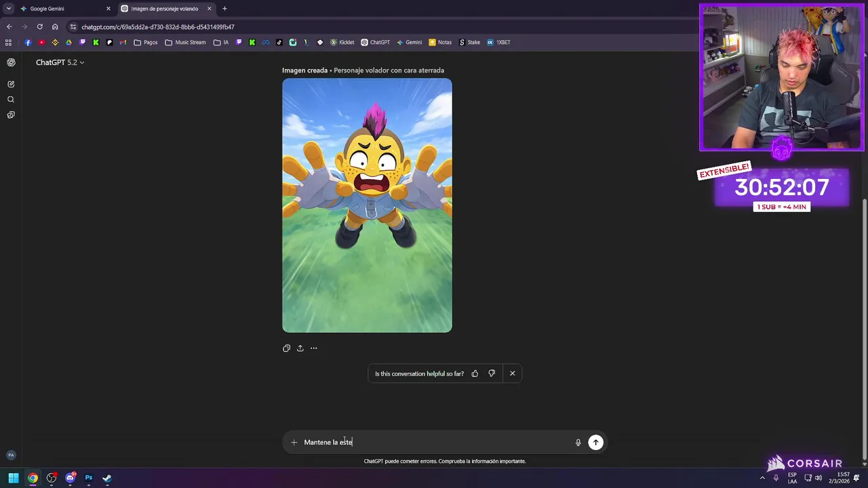Open the Notas bookmark
Image resolution: width=868 pixels, height=488 pixels.
440,42
